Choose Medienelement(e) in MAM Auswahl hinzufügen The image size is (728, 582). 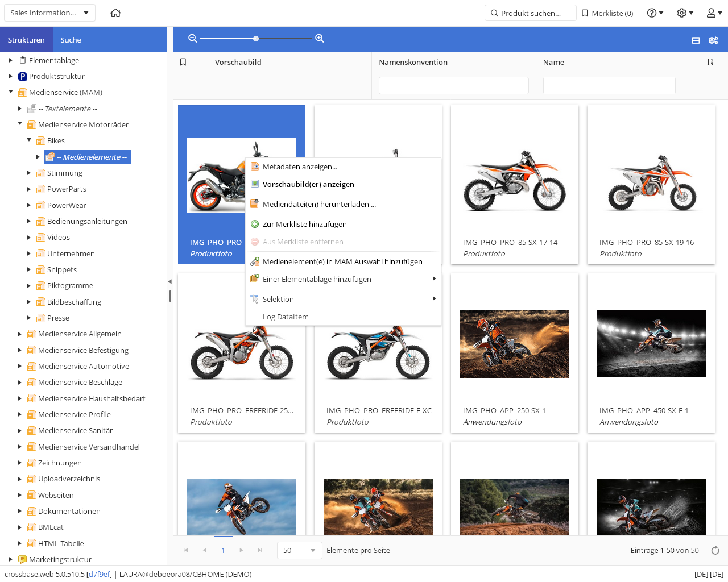click(x=343, y=261)
